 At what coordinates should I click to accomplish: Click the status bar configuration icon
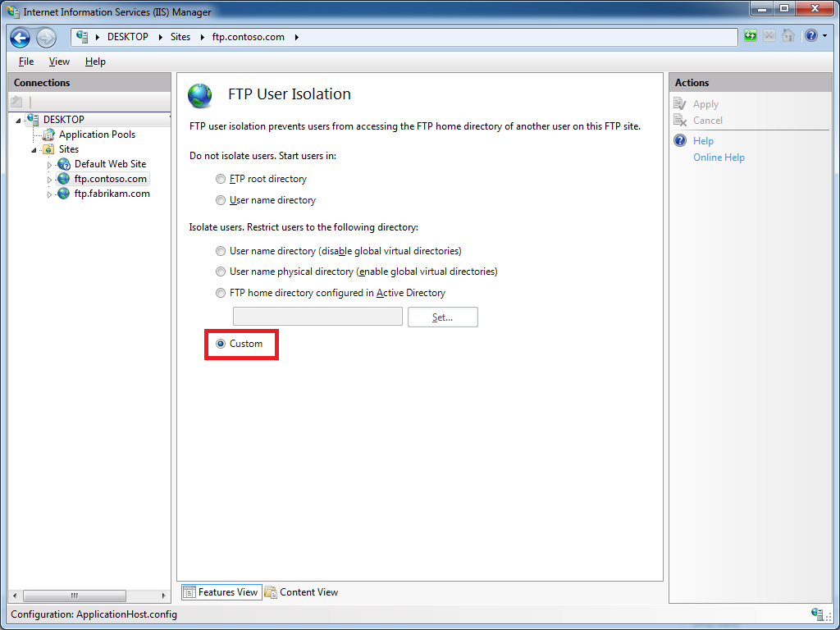coord(817,614)
